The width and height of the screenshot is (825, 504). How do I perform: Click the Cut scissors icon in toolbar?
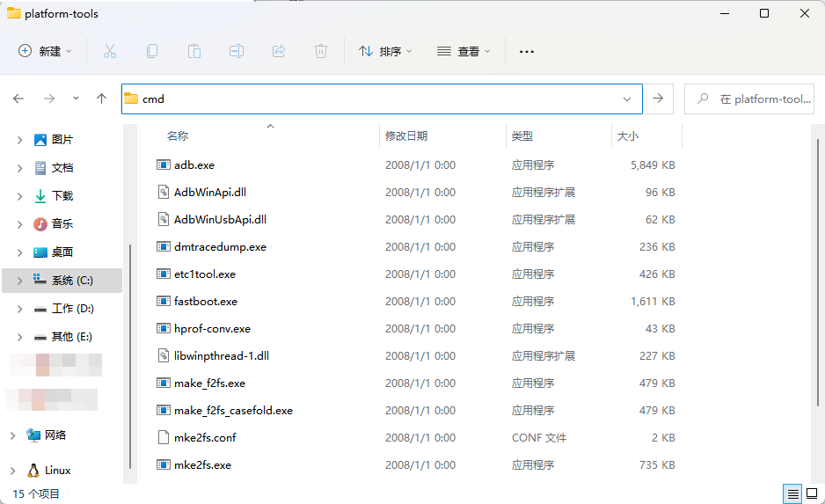110,51
